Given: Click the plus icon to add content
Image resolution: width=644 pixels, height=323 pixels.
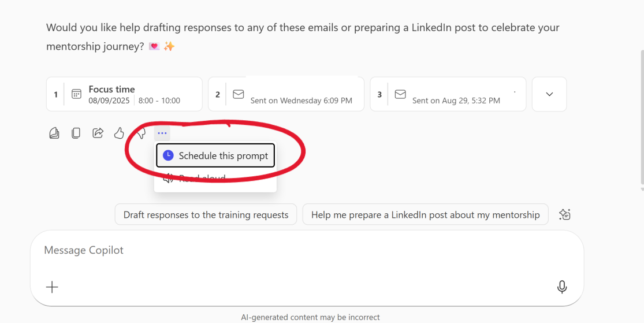Looking at the screenshot, I should (52, 287).
